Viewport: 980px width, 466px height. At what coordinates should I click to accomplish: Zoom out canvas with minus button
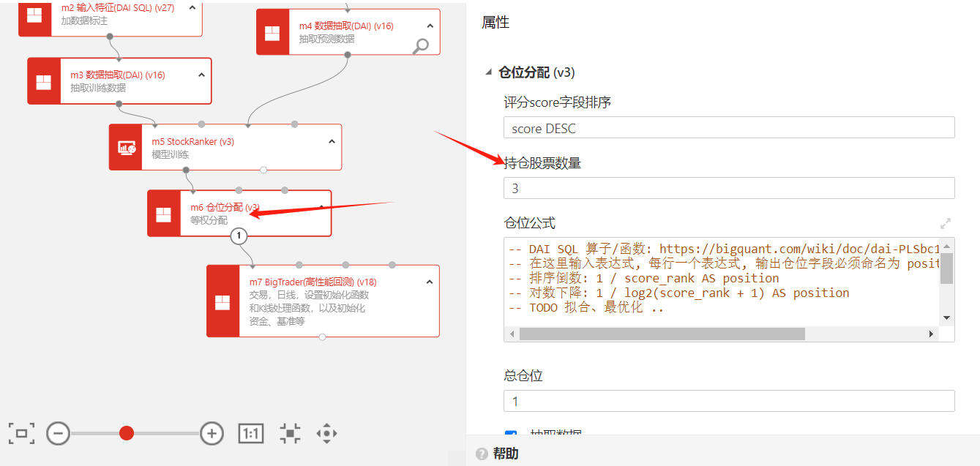pos(58,434)
